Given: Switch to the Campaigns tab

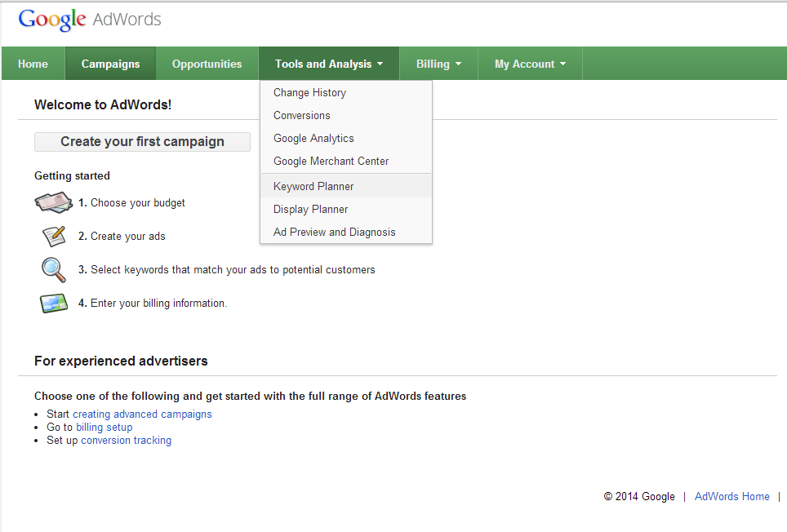Looking at the screenshot, I should point(110,64).
